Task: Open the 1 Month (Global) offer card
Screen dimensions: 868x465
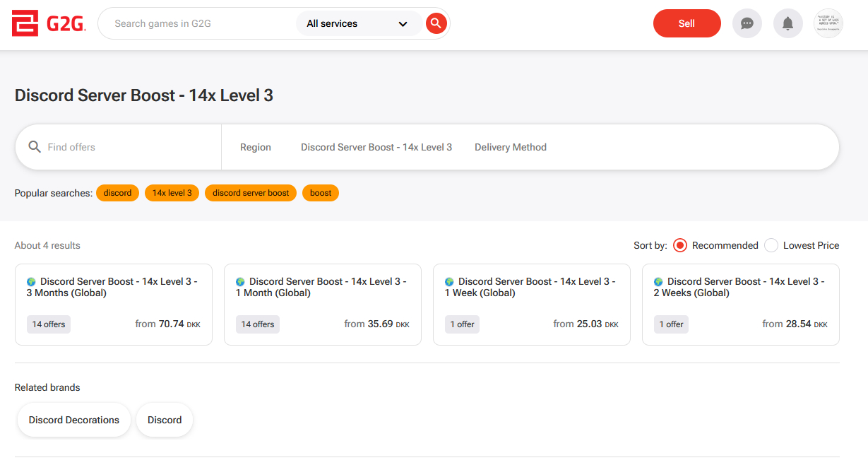Action: (322, 304)
